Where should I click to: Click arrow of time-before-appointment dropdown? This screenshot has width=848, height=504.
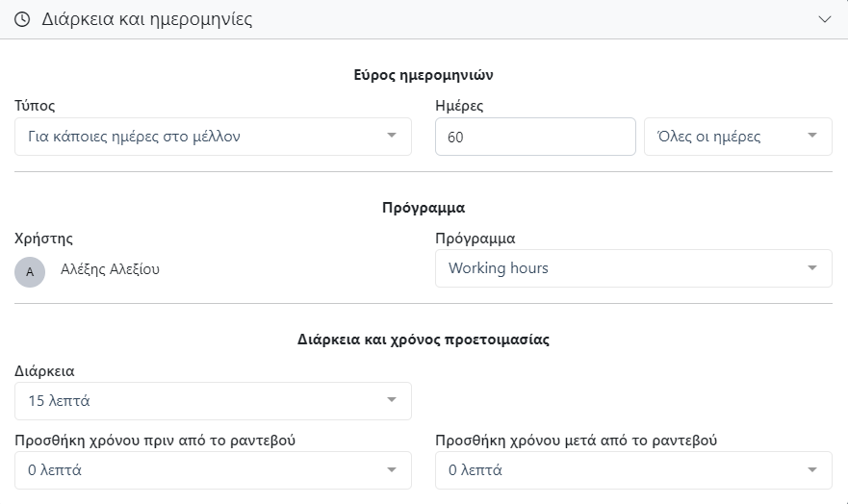pos(392,470)
